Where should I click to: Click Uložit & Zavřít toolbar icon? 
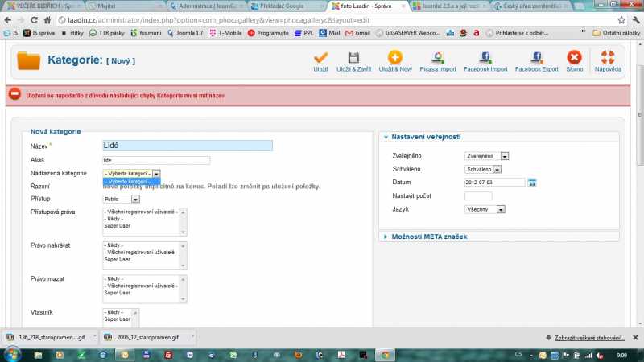(353, 58)
